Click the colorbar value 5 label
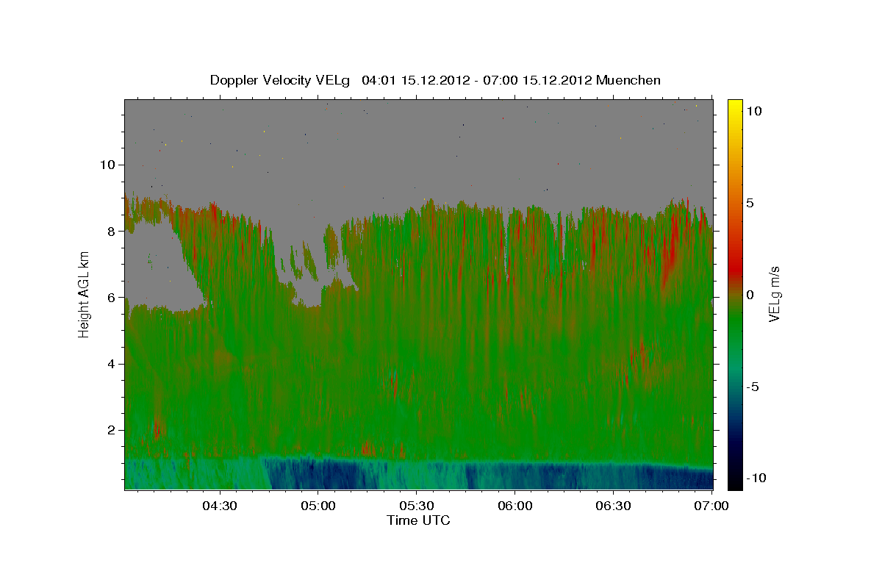This screenshot has width=882, height=588. (x=750, y=203)
